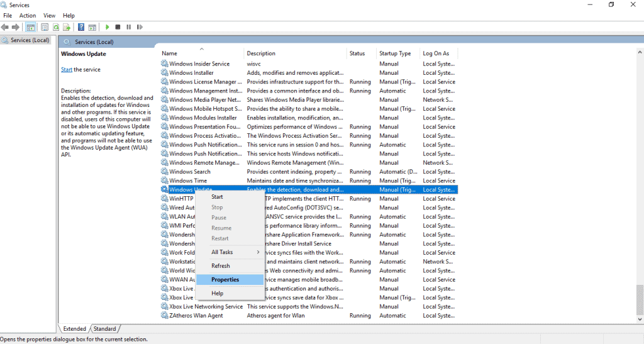
Task: Select the Windows Presentation Fou... service name
Action: coord(204,127)
